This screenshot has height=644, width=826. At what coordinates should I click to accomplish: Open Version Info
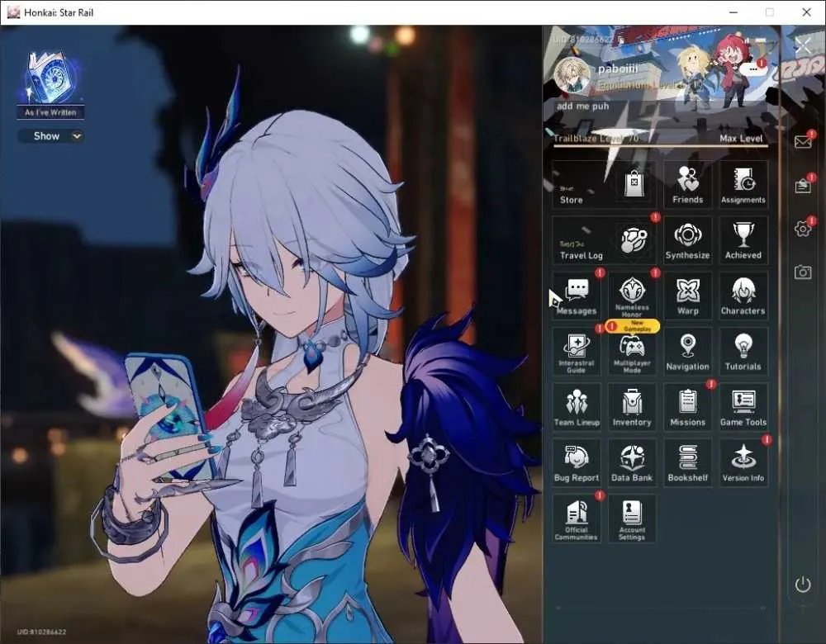[743, 462]
